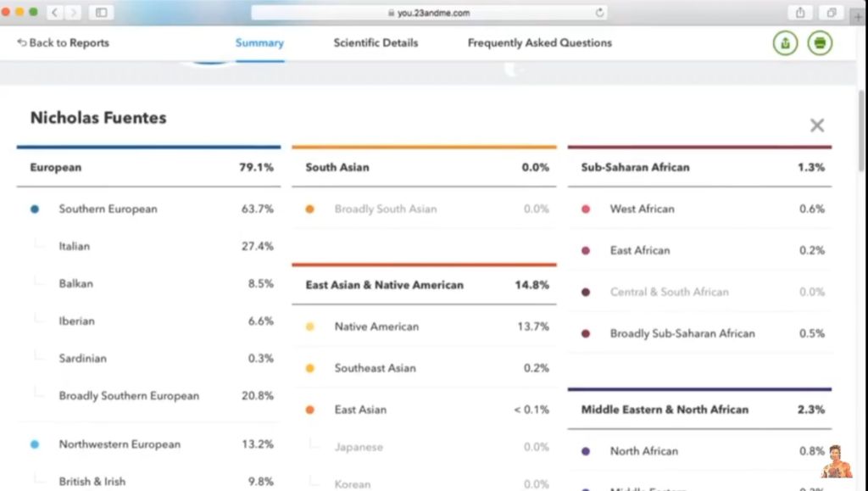The width and height of the screenshot is (868, 491).
Task: Click the Native American yellow dot
Action: 310,326
